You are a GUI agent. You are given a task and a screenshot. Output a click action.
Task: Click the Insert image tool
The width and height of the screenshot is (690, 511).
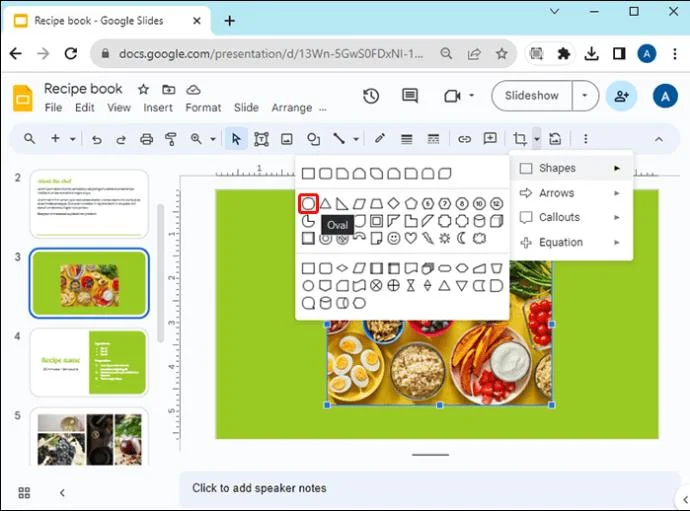pyautogui.click(x=287, y=139)
